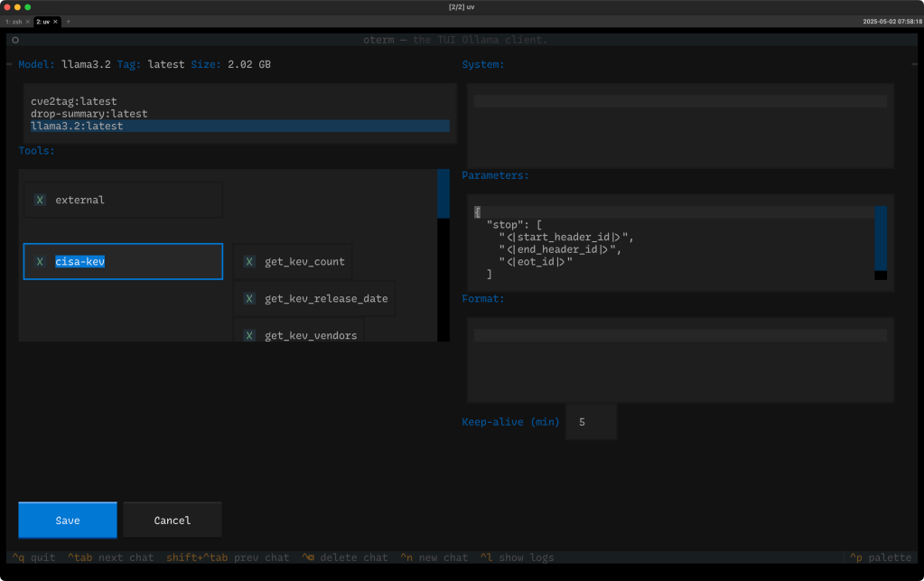Screen dimensions: 924x581
Task: Focus the Keep-alive minutes input field
Action: click(591, 422)
